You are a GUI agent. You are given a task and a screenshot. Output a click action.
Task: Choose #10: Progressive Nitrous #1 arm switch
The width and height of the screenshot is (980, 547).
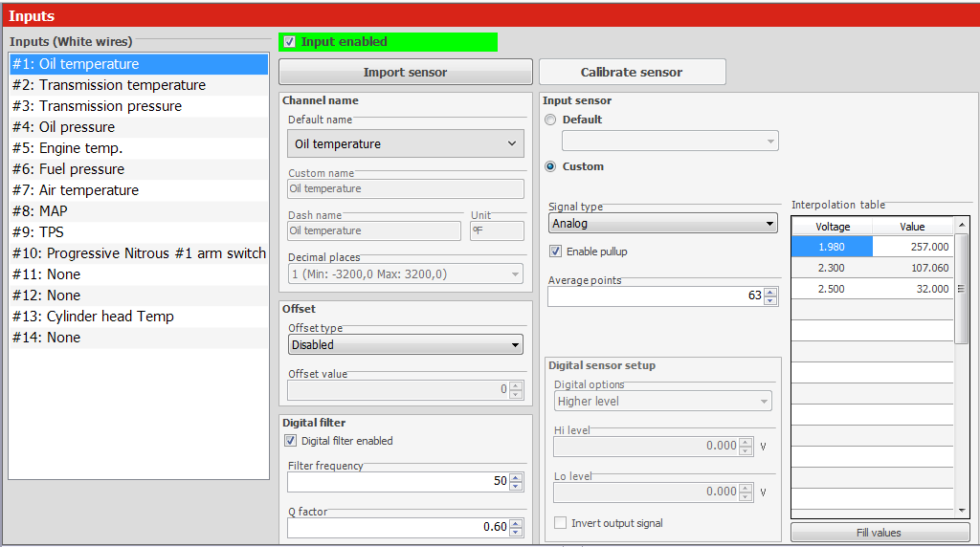139,253
